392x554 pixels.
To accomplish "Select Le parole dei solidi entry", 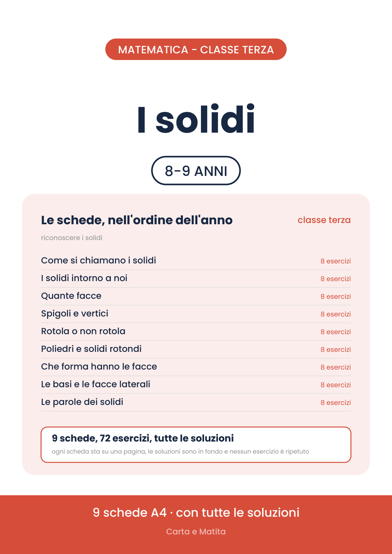I will point(196,402).
